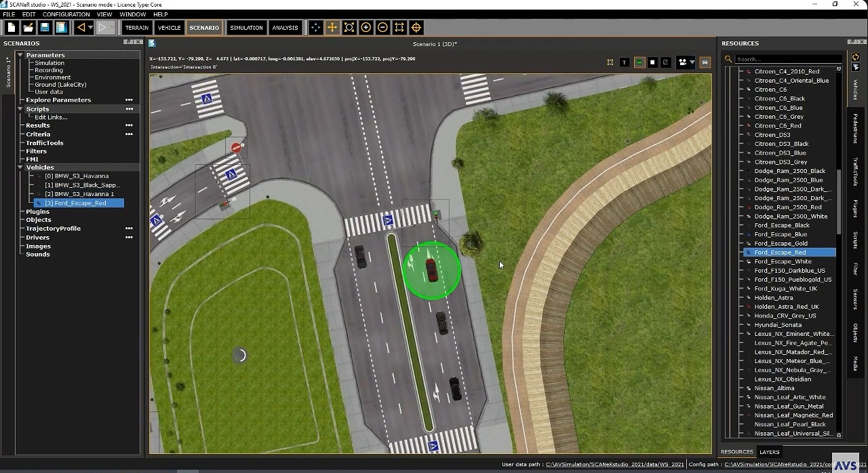Click the crosshair target icon
Screen dimensions: 868x473
tap(416, 28)
